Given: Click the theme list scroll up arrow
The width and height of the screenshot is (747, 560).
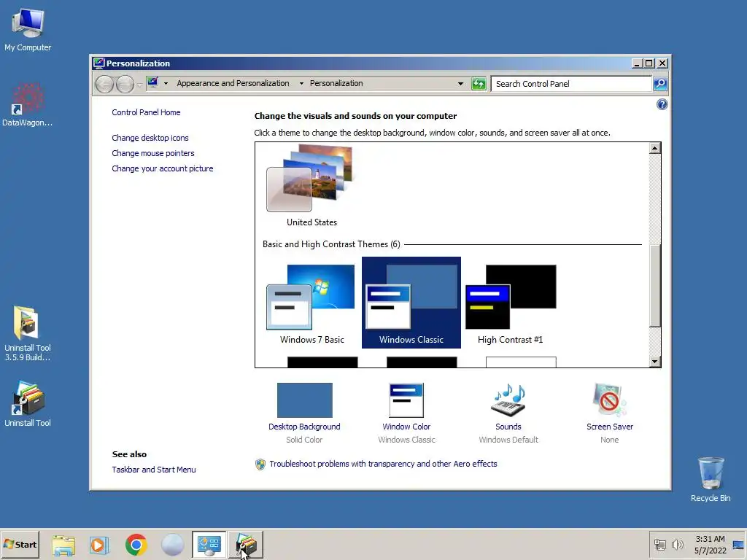Looking at the screenshot, I should click(x=654, y=148).
